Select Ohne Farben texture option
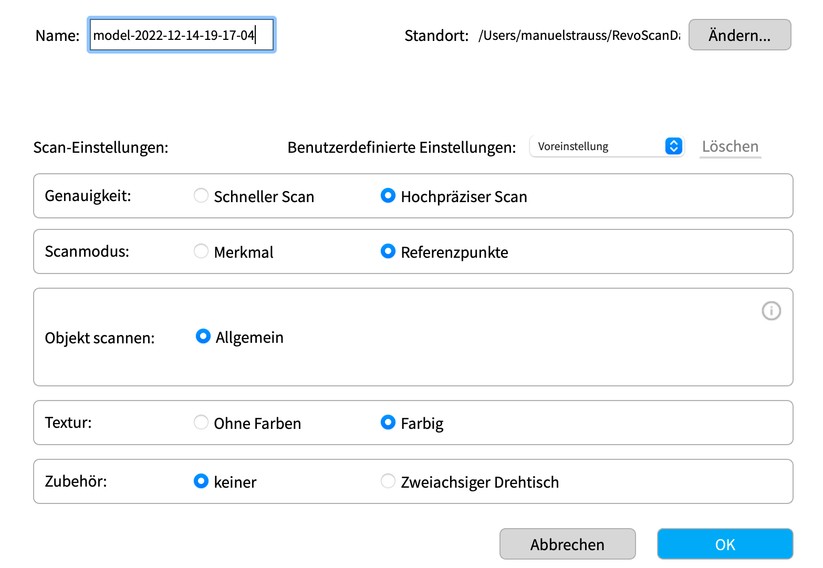Screen dimensions: 823x568 click(201, 423)
